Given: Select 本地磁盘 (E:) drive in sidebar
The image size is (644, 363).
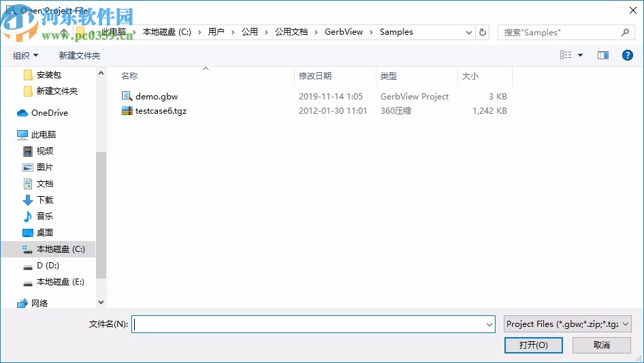Looking at the screenshot, I should (53, 282).
